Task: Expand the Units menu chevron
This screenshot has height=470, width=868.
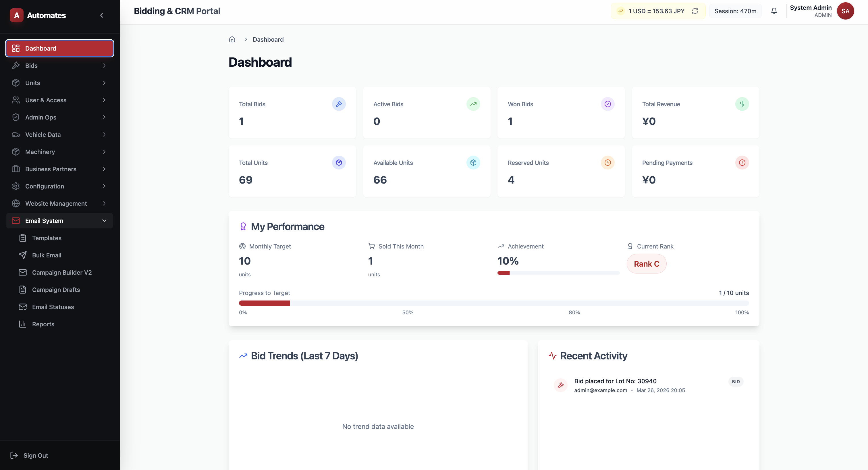Action: click(x=104, y=83)
